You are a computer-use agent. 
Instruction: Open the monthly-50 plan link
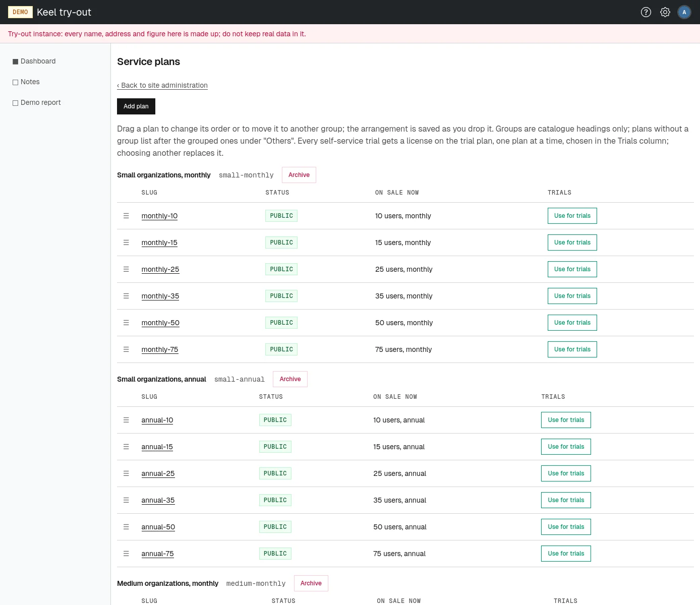coord(160,323)
